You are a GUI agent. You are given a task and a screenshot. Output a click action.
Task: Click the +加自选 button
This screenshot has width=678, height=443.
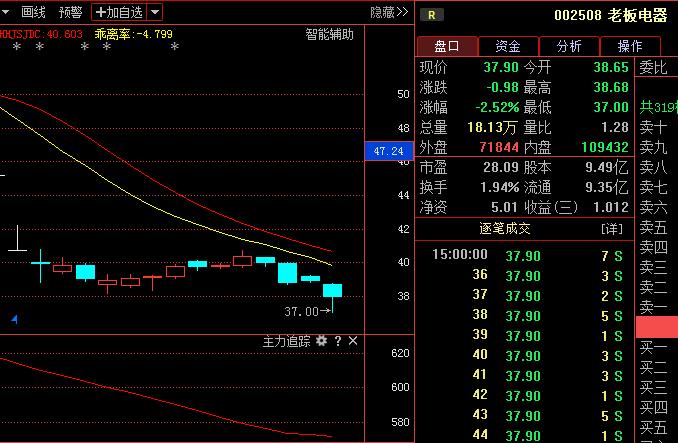click(x=119, y=12)
